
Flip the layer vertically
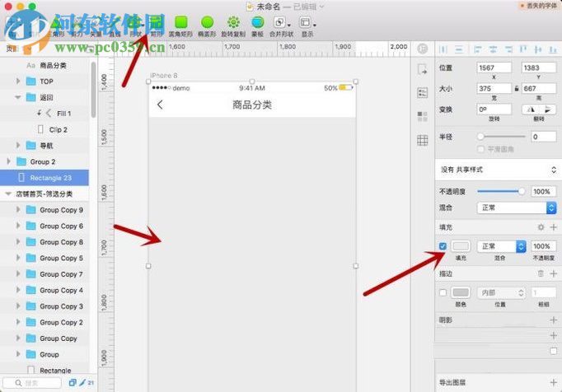(547, 110)
